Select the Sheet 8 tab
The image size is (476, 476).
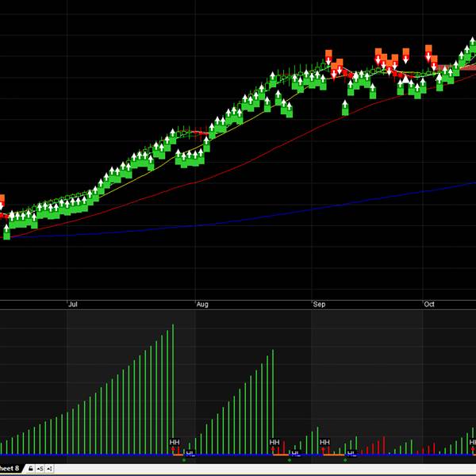coord(10,468)
